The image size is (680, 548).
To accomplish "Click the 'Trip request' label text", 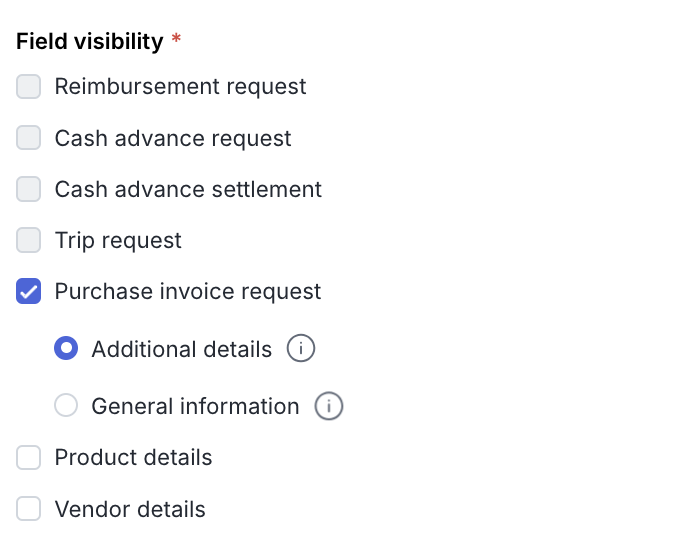I will coord(118,240).
